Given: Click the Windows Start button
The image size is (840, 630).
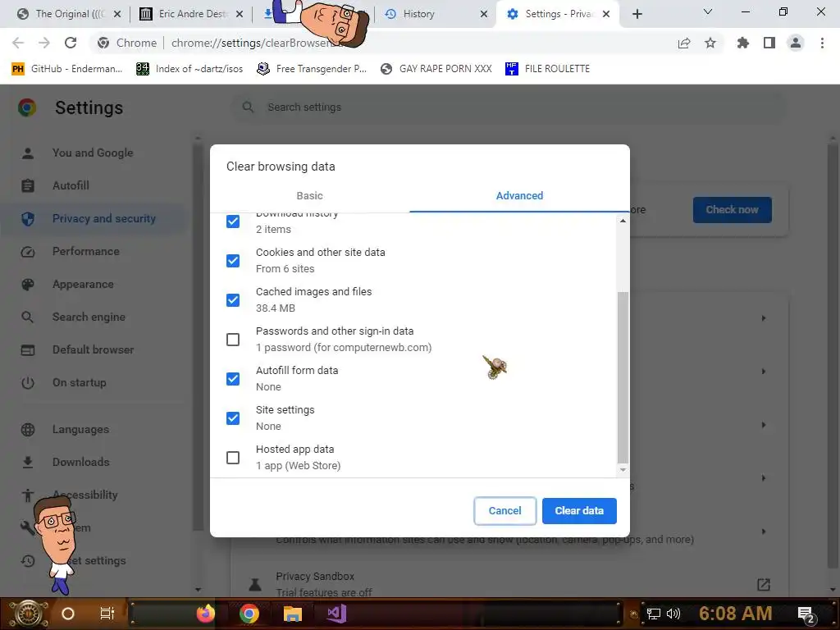Looking at the screenshot, I should coord(29,614).
